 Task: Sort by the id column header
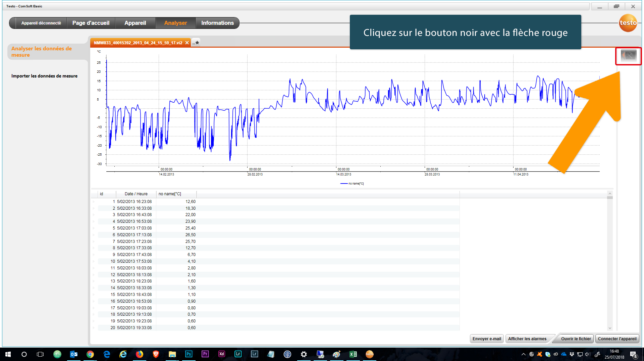[x=107, y=194]
